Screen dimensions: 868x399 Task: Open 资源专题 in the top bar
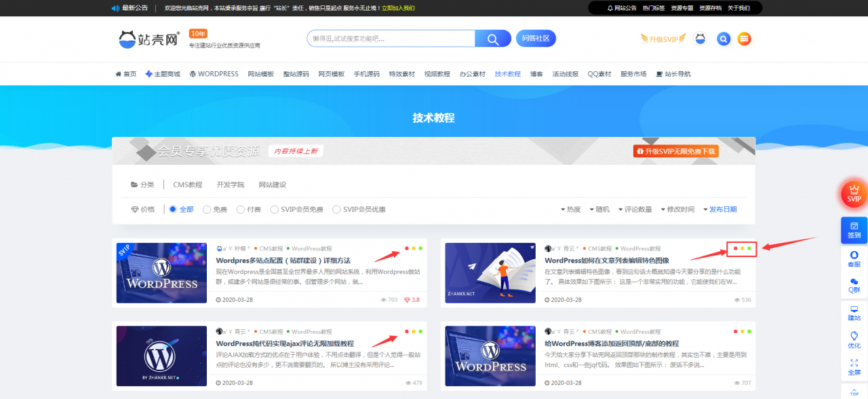point(682,8)
